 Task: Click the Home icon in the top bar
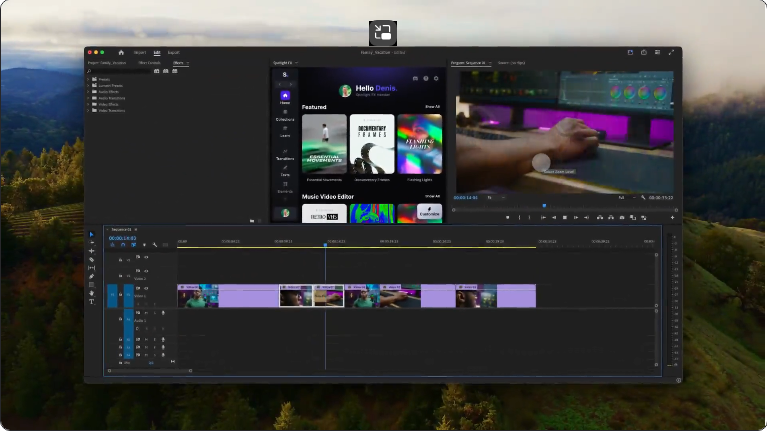click(121, 52)
